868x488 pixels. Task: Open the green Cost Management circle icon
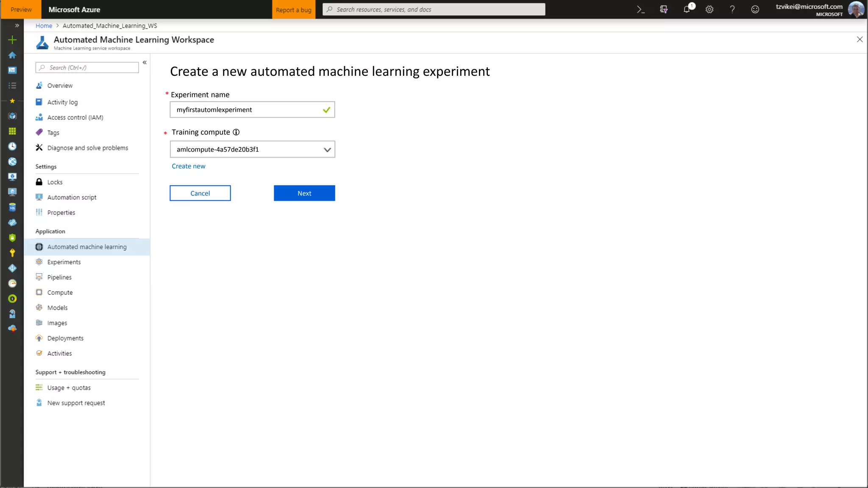[12, 299]
